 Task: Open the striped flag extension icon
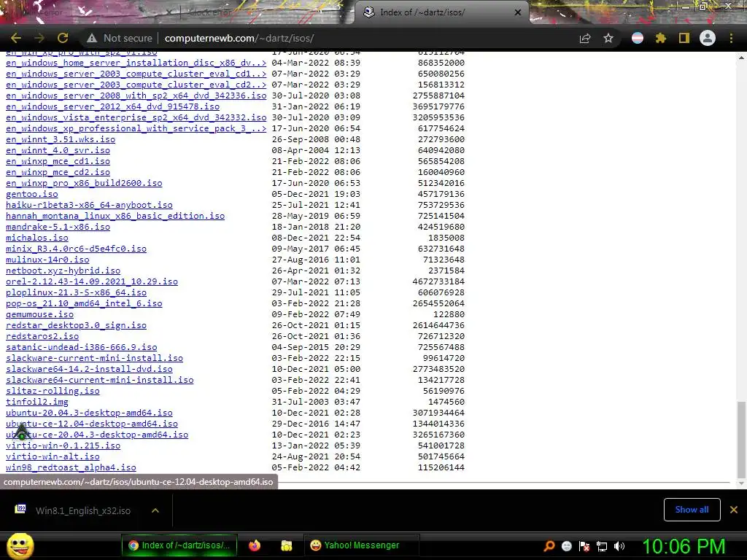pos(638,38)
